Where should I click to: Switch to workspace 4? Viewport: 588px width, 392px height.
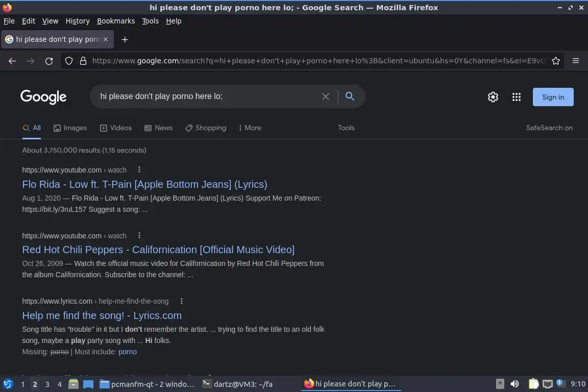(x=60, y=384)
